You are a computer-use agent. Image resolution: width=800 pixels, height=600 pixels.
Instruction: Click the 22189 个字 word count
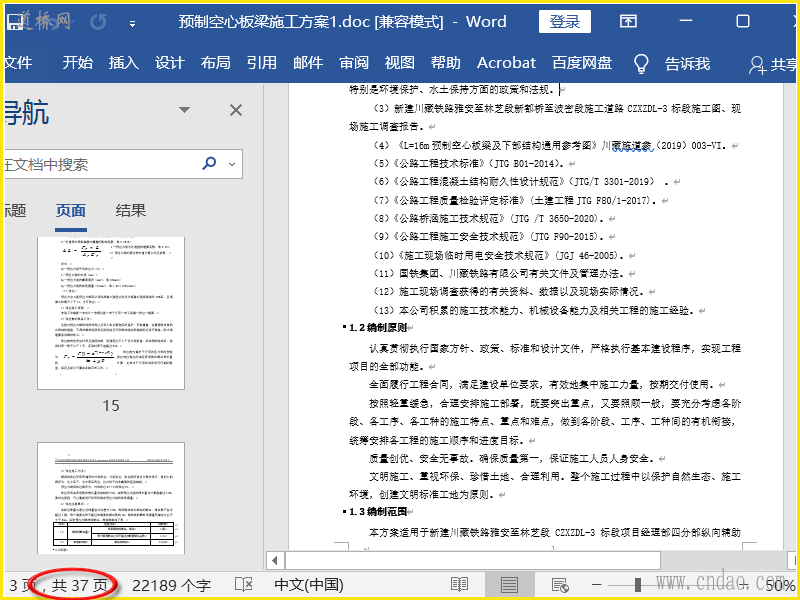[171, 585]
